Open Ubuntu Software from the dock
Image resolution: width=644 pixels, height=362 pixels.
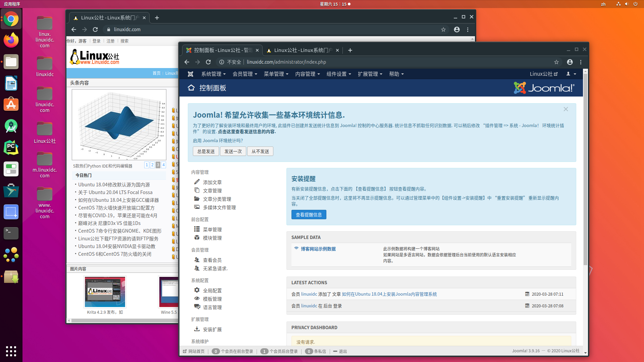point(11,105)
